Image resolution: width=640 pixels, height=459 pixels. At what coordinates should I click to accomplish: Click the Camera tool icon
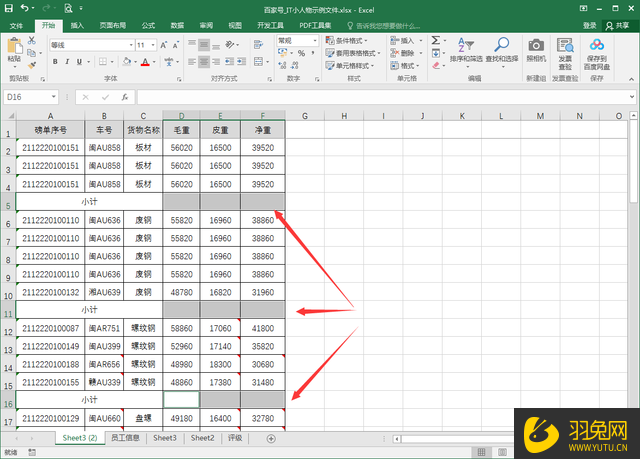536,50
